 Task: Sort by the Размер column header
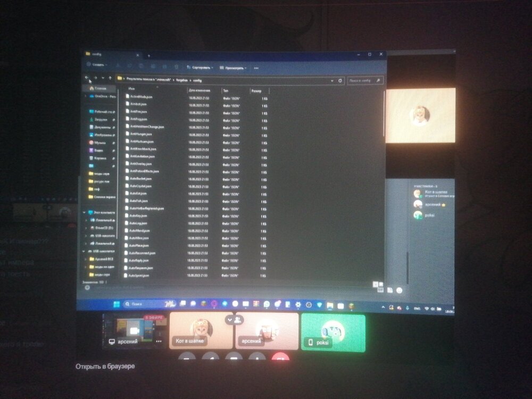click(256, 91)
